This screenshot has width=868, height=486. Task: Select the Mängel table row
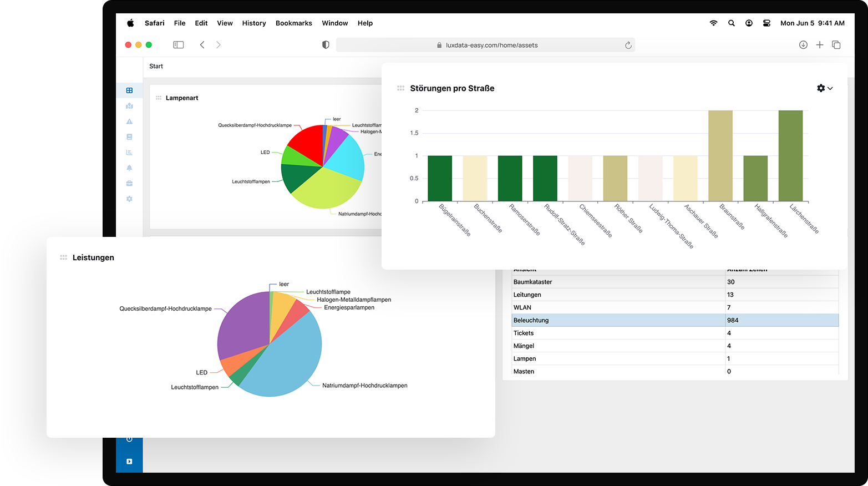pos(675,346)
